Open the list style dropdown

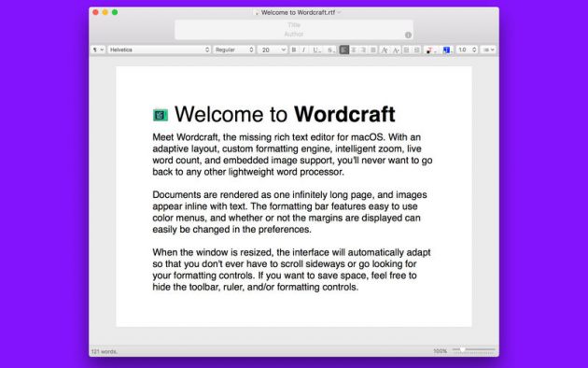point(489,50)
